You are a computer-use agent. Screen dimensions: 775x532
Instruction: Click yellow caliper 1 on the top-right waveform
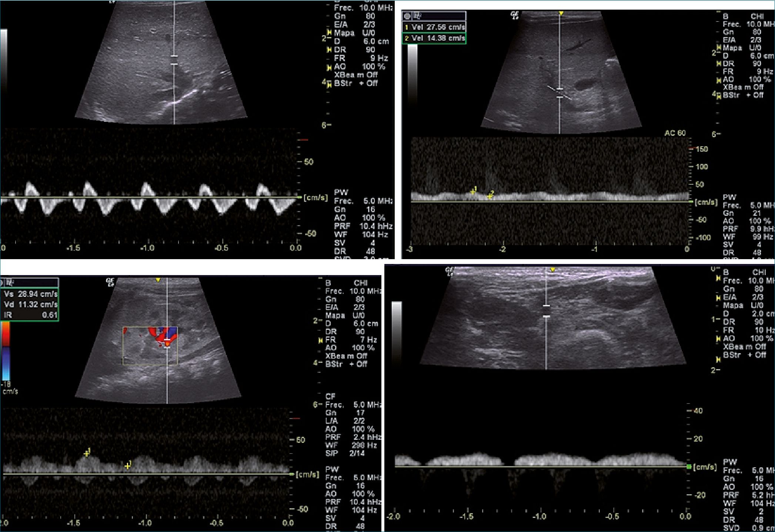click(473, 191)
